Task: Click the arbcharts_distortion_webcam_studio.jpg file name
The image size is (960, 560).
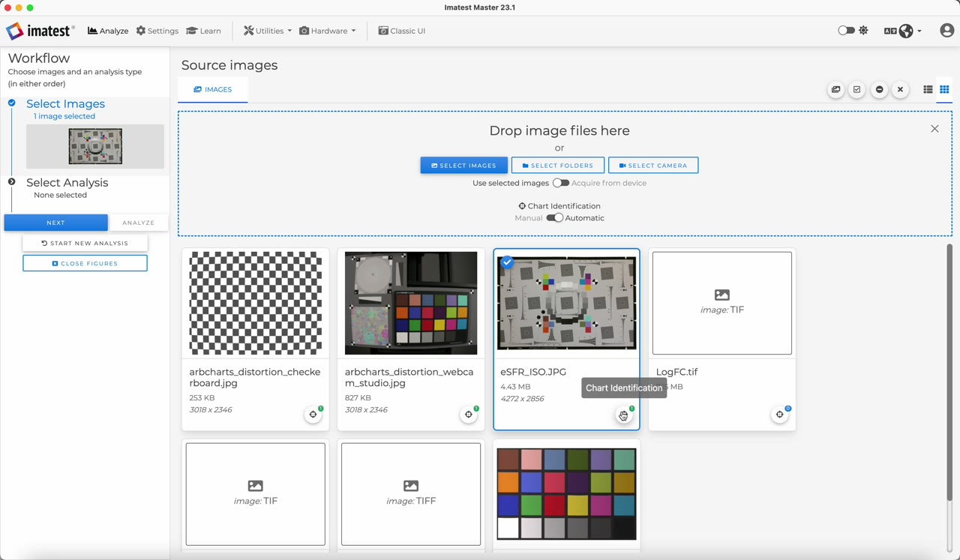Action: coord(409,377)
